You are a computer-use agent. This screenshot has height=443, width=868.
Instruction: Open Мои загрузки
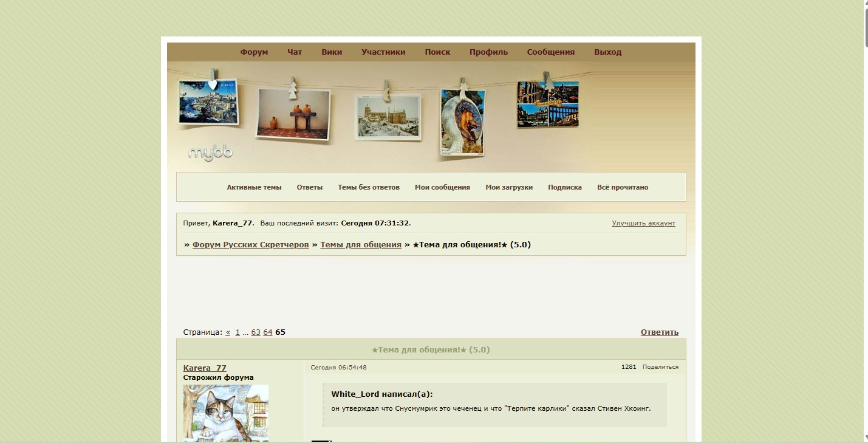(x=509, y=187)
